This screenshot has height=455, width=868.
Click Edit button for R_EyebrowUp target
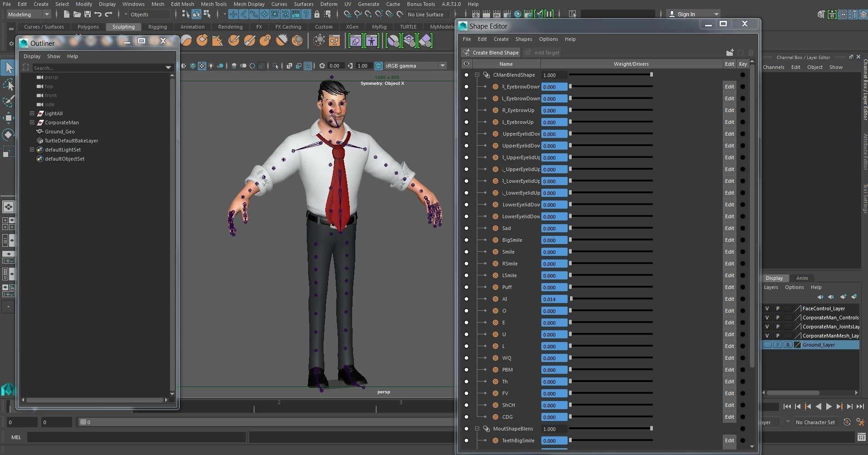(729, 110)
